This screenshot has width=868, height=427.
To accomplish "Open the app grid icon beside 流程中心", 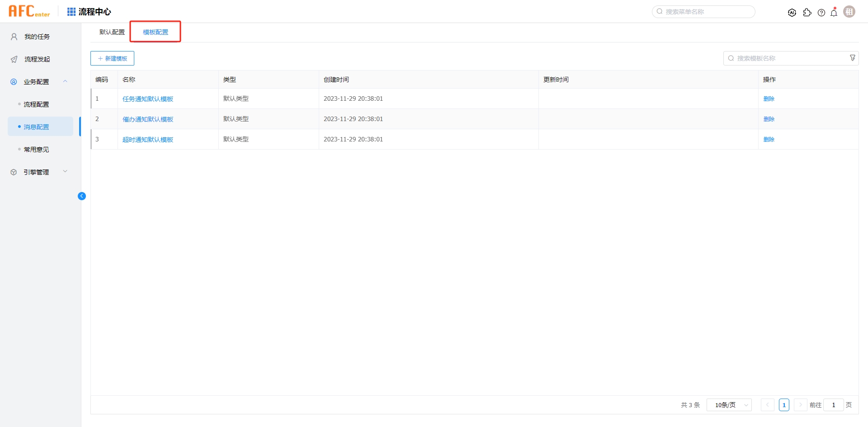I will pyautogui.click(x=71, y=12).
